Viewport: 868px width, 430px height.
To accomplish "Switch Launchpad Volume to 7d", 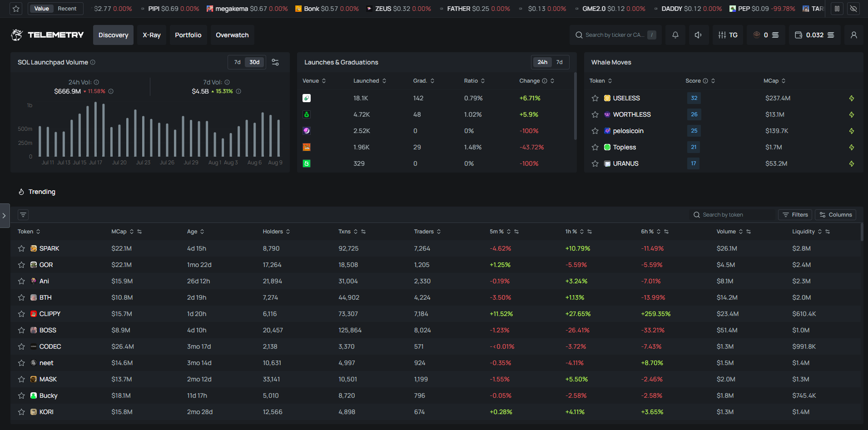I will point(237,62).
